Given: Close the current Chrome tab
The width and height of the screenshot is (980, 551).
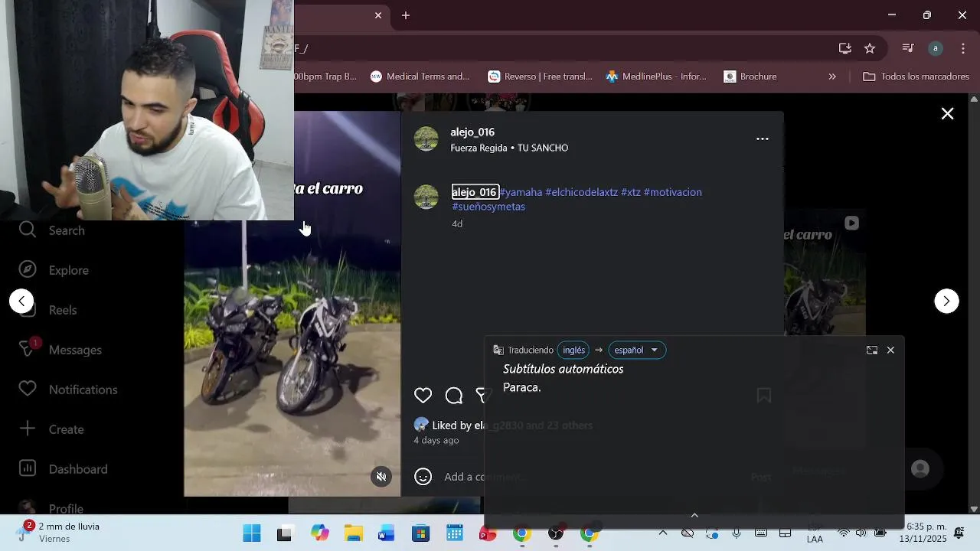Looking at the screenshot, I should [378, 15].
